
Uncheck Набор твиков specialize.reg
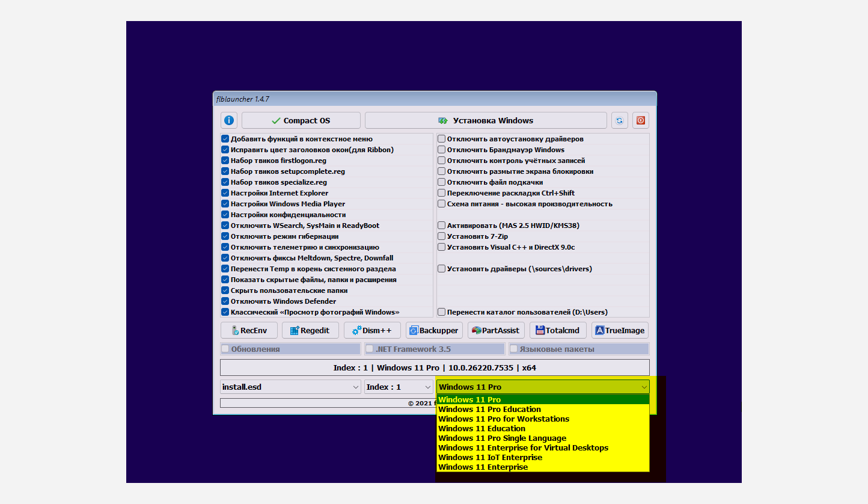point(225,182)
